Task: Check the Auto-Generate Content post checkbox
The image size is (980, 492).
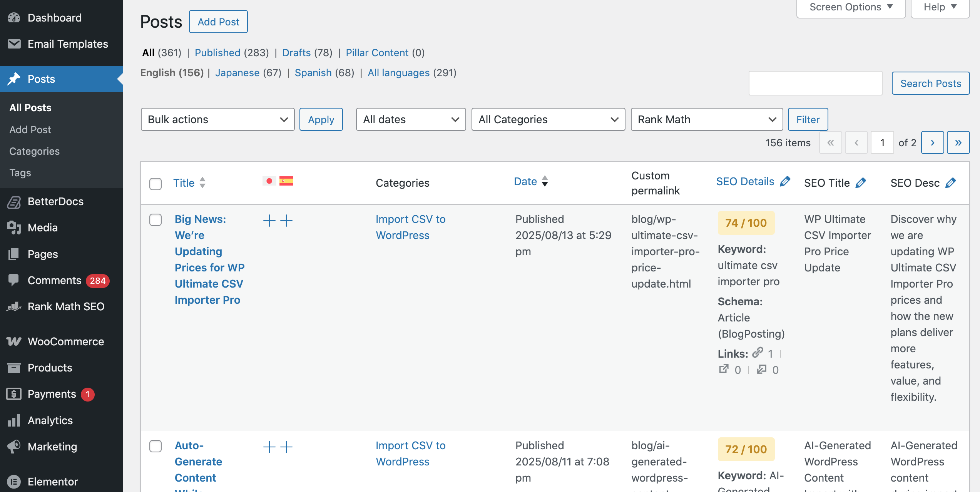Action: [156, 446]
